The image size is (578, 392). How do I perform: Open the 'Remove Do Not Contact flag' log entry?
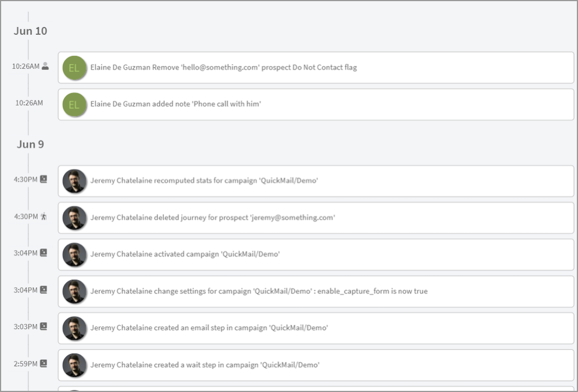click(223, 68)
